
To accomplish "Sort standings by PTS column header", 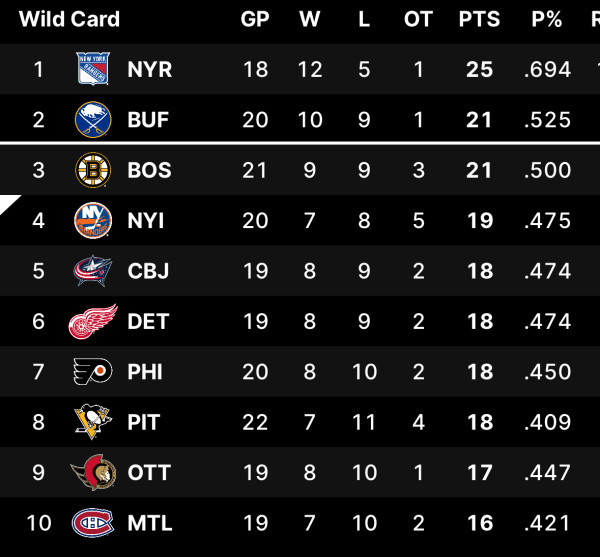I will click(479, 19).
